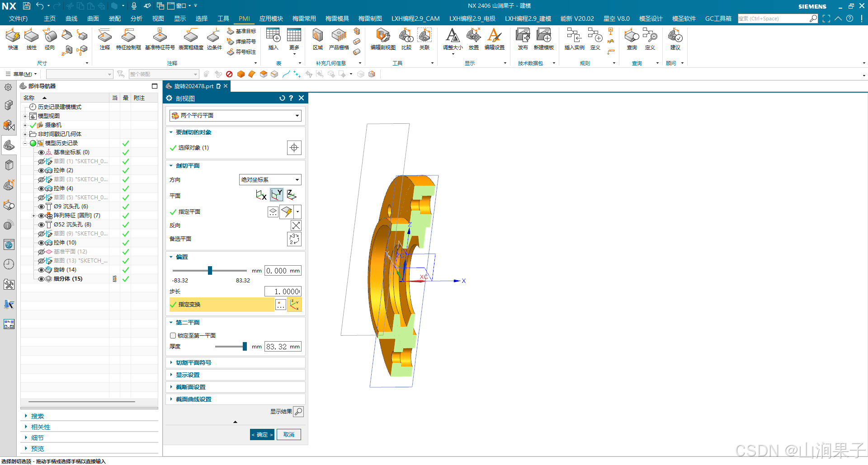Click the 编辑剖视图 edit section view icon
The height and width of the screenshot is (465, 868).
(x=383, y=39)
